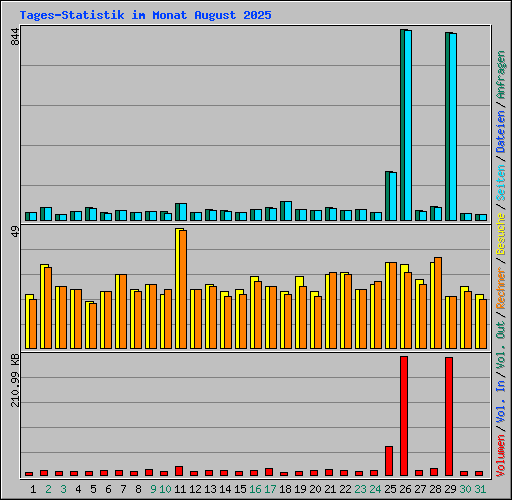Click day label '31' on the x-axis
Viewport: 512px width, 500px height.
(480, 489)
